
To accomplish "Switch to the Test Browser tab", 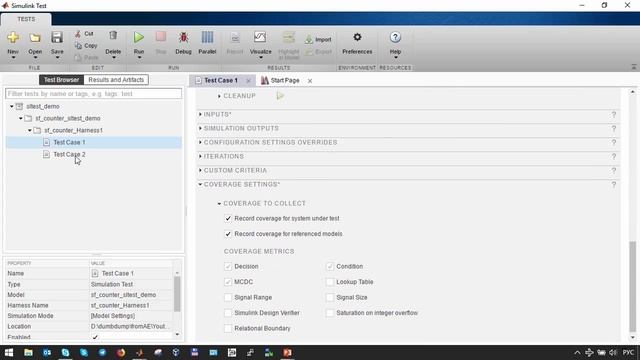I will [x=61, y=80].
